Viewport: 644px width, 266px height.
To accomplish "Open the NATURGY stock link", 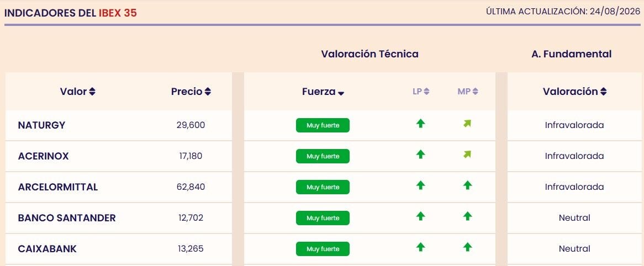I will coord(41,125).
